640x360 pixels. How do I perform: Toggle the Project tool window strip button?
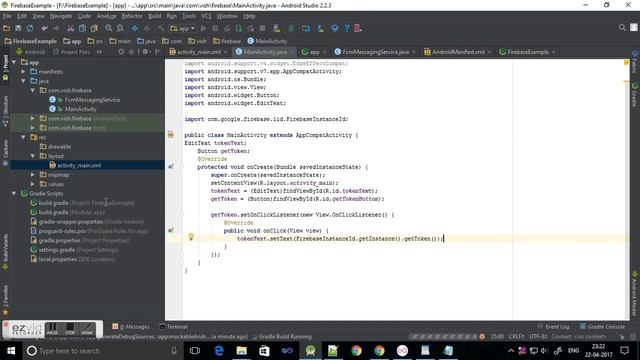[5, 67]
